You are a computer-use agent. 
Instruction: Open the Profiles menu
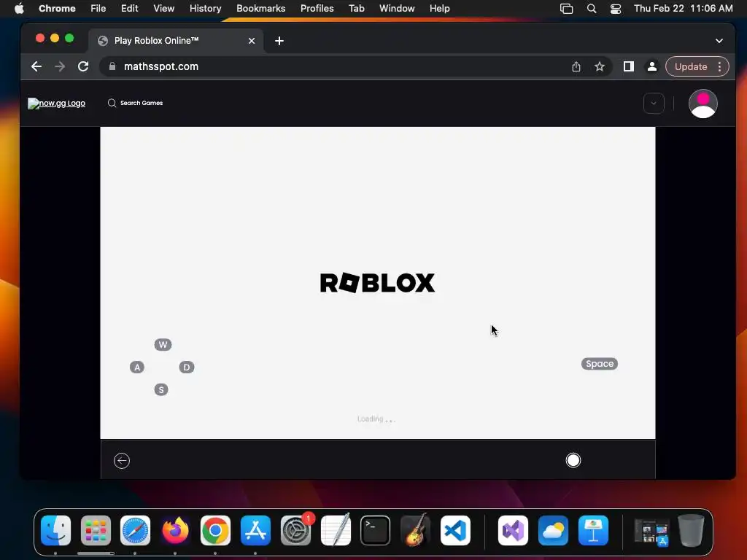(317, 9)
